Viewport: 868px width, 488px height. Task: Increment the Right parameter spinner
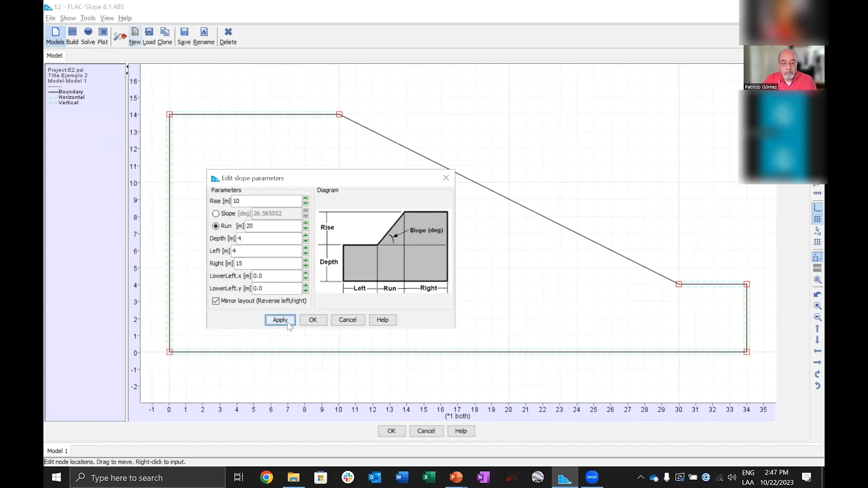tap(306, 261)
